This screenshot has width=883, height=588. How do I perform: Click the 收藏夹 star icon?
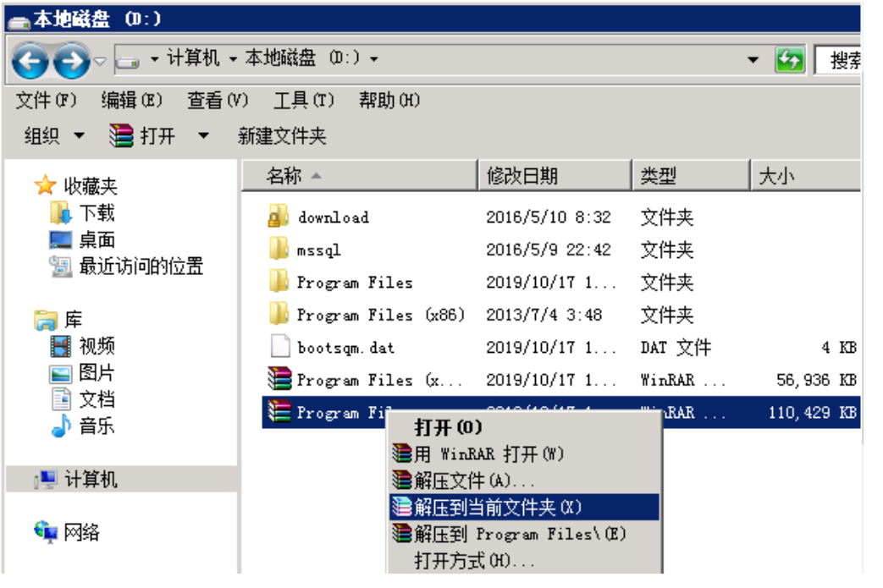[x=45, y=184]
